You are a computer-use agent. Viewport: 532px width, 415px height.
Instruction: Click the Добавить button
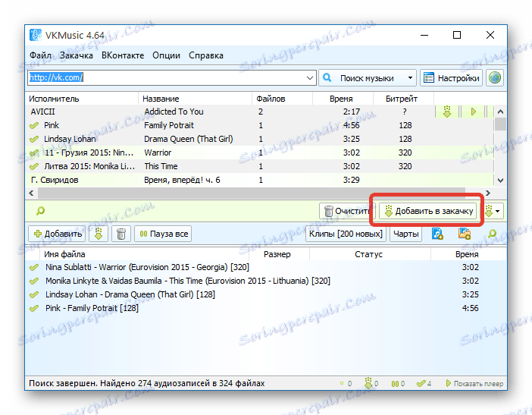(x=57, y=234)
